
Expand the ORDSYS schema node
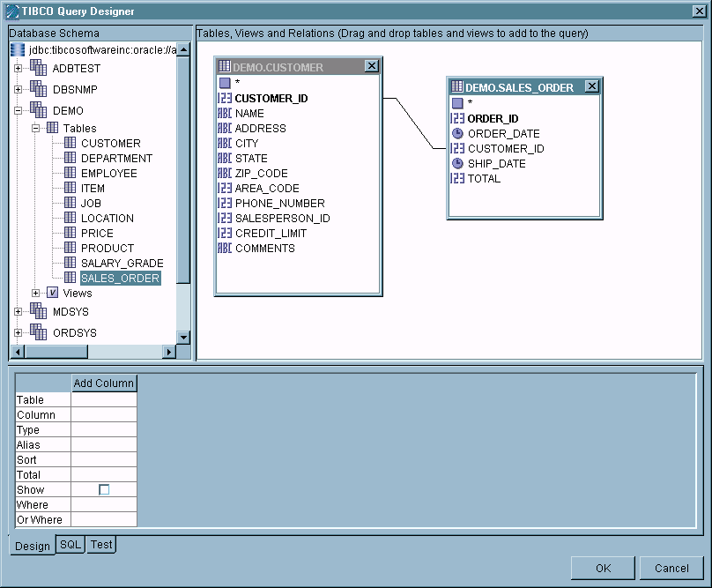[18, 332]
